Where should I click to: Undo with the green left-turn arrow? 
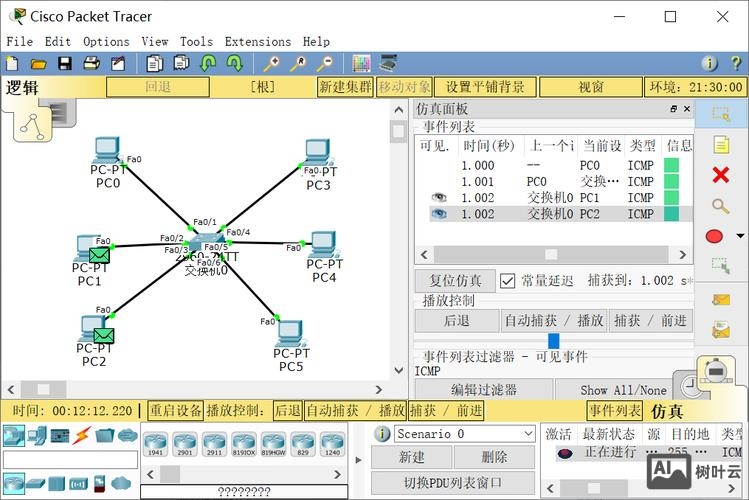[x=208, y=63]
